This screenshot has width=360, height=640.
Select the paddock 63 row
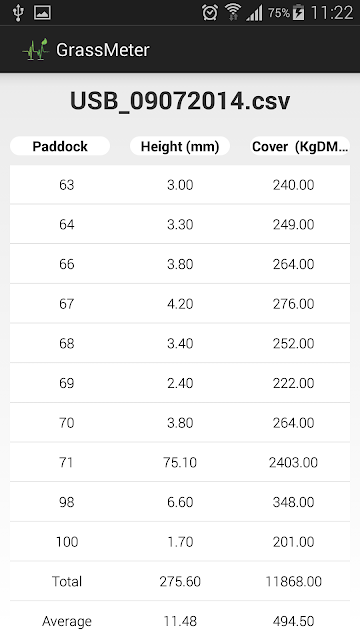tap(180, 184)
